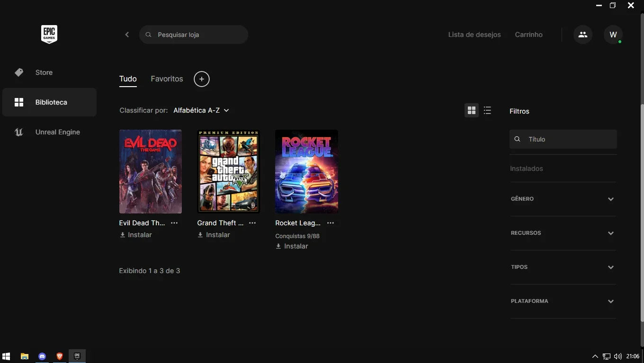Click the Epic Games logo
The height and width of the screenshot is (363, 644).
tap(49, 34)
